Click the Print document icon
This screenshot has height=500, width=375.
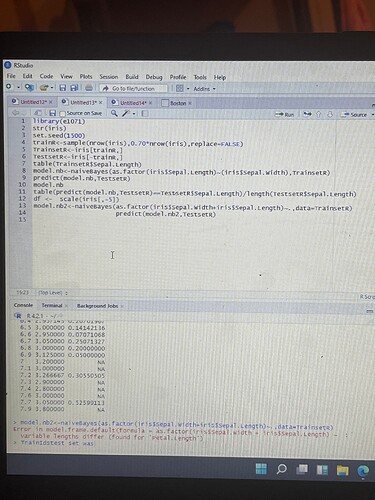(x=88, y=88)
